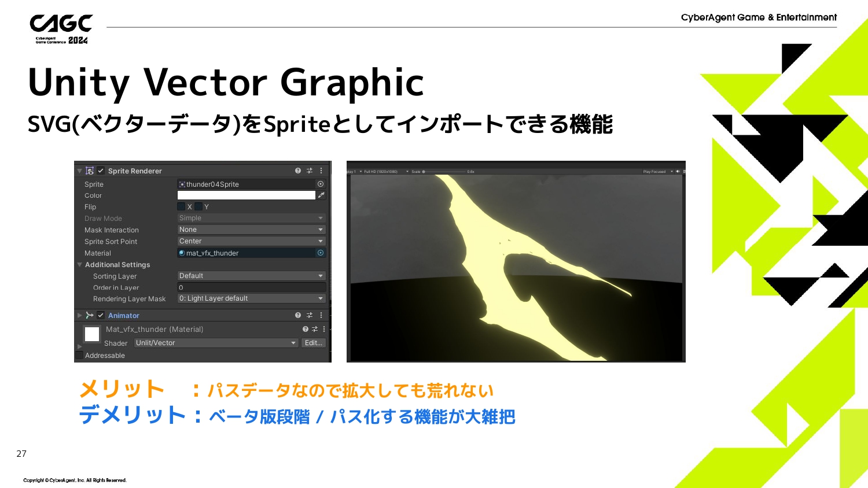The image size is (868, 488).
Task: Click the Game view Scale slider
Action: (x=444, y=172)
